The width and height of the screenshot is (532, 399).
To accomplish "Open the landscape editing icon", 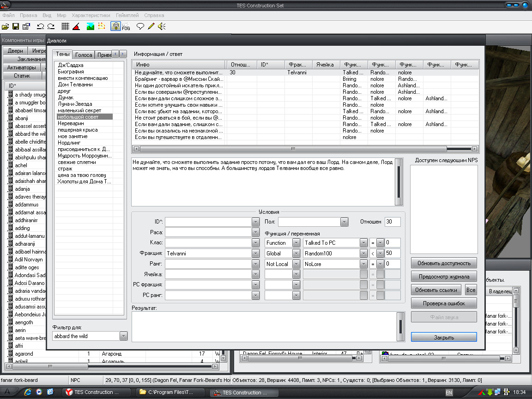I will click(91, 26).
